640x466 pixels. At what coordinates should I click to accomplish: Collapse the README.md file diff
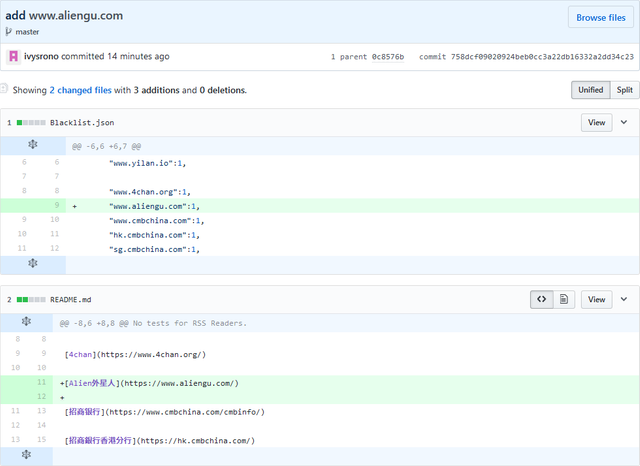(624, 299)
